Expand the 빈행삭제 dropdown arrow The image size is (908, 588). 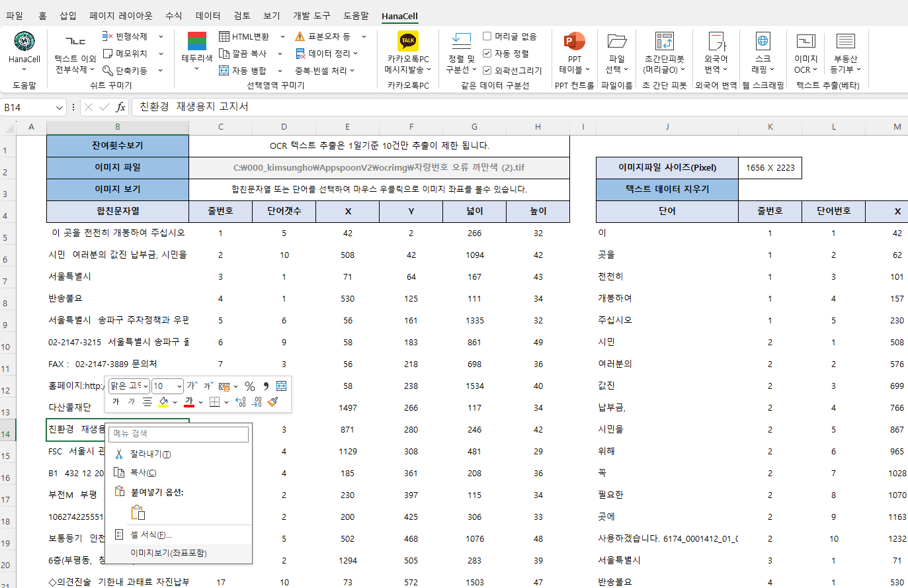(x=161, y=36)
